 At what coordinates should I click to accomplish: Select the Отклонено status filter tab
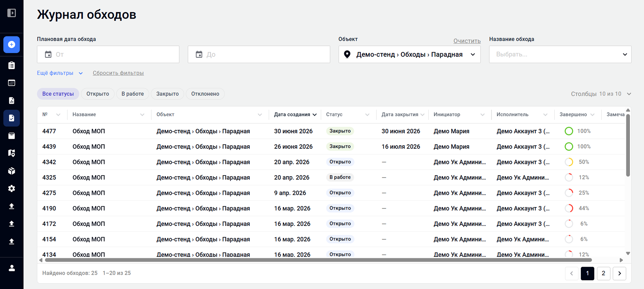205,94
